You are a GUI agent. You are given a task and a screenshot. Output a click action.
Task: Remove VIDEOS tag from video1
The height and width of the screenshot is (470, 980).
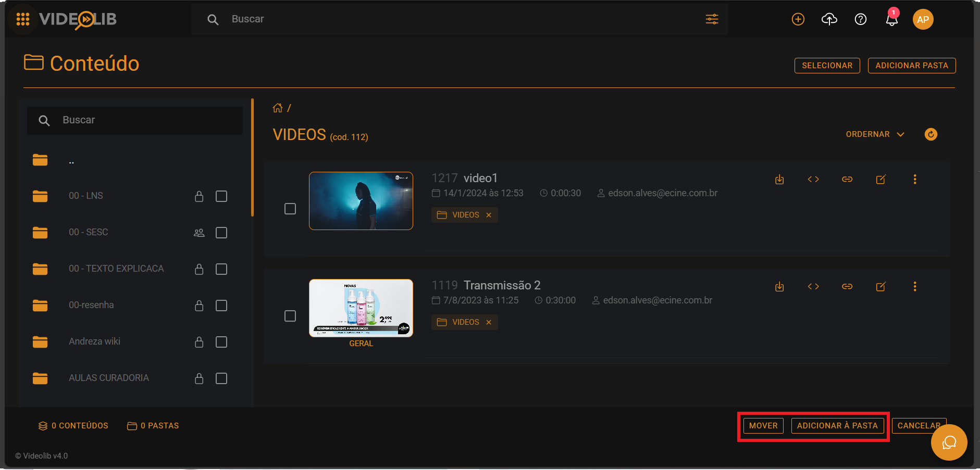(x=489, y=215)
